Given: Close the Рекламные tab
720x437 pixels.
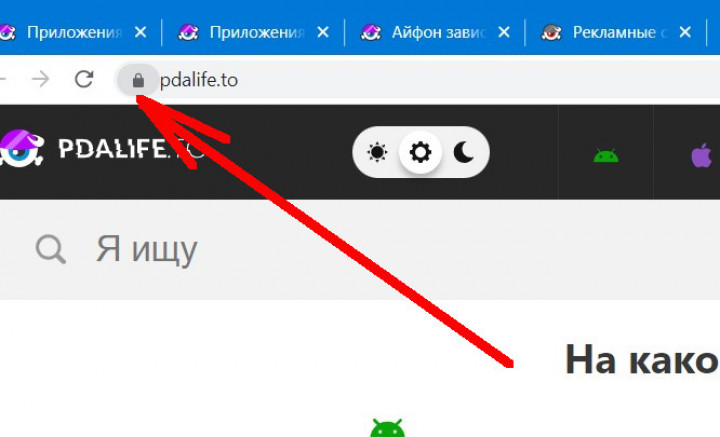Looking at the screenshot, I should click(685, 32).
